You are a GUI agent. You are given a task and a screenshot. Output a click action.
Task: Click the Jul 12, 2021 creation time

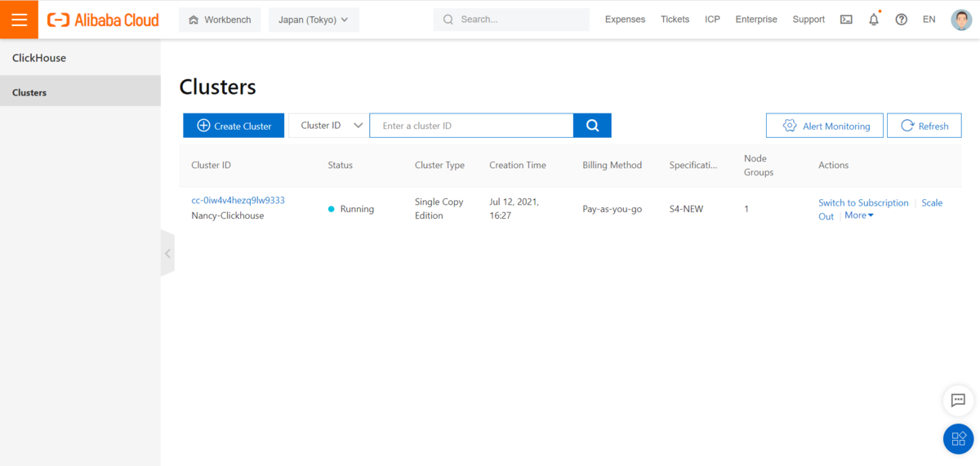(514, 209)
